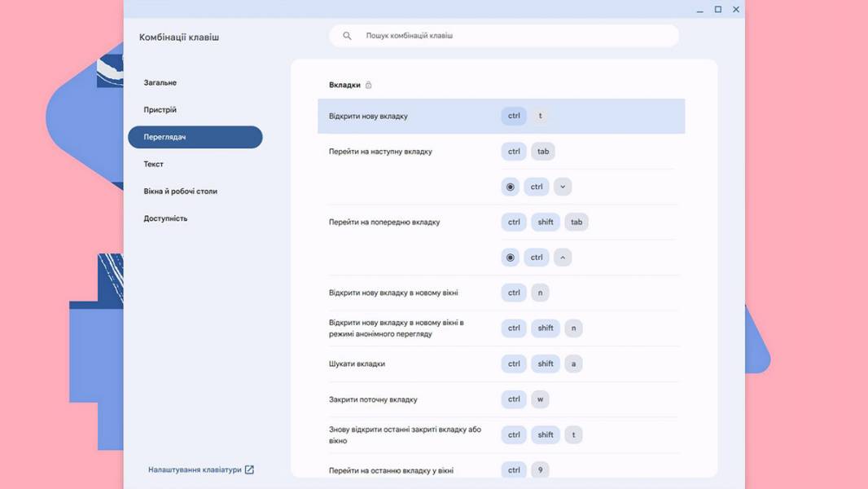868x489 pixels.
Task: Click the launcher key icon for next tab shortcut
Action: (x=511, y=187)
